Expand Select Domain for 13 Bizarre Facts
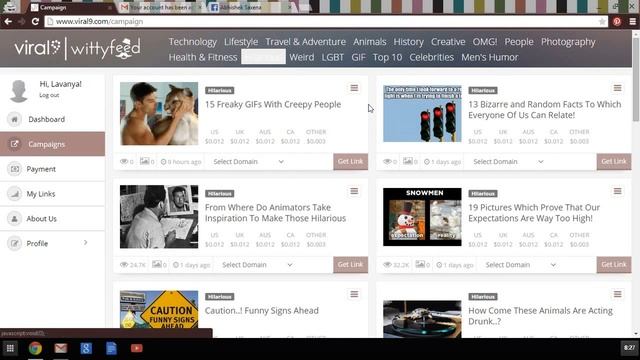This screenshot has height=360, width=640. [508, 162]
